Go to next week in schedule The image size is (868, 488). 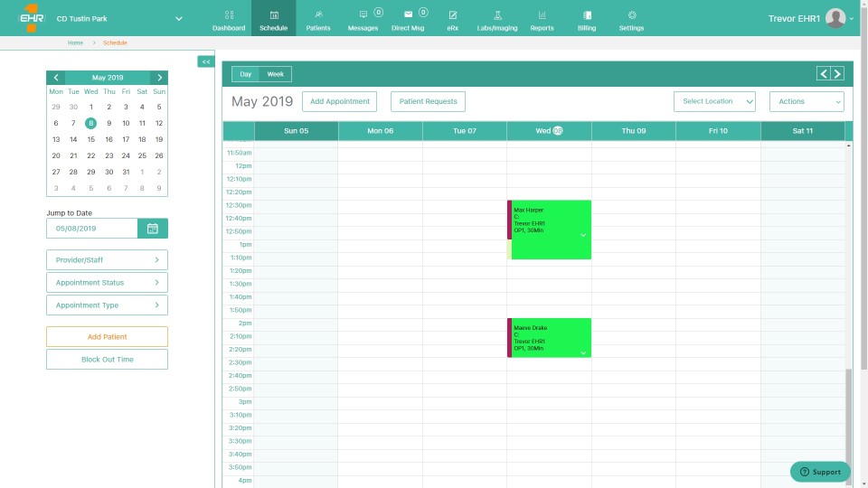point(837,73)
